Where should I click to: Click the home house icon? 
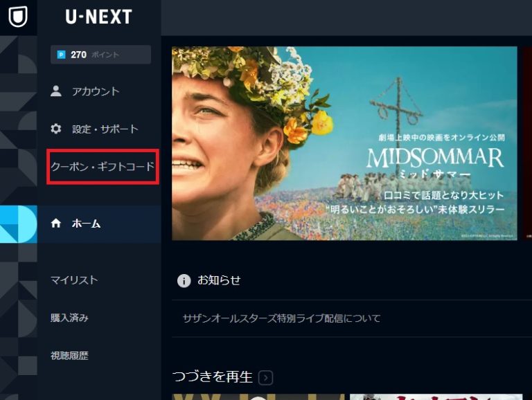tap(56, 224)
